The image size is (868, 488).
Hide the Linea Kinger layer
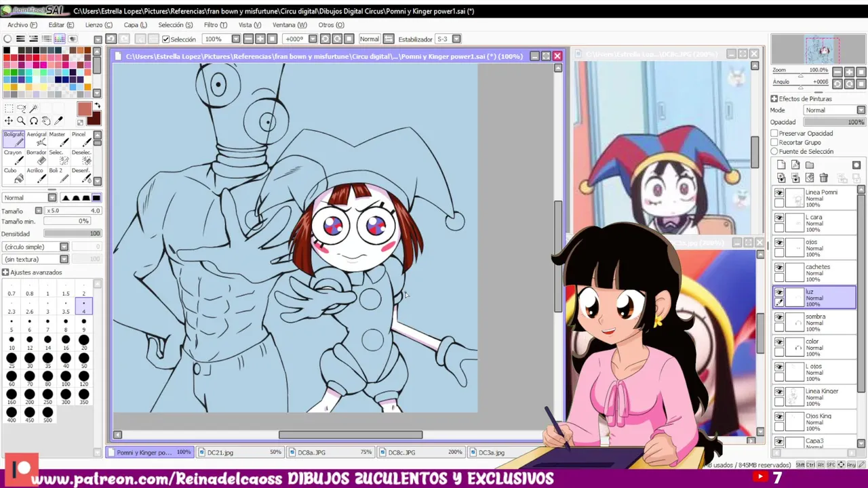pyautogui.click(x=779, y=392)
